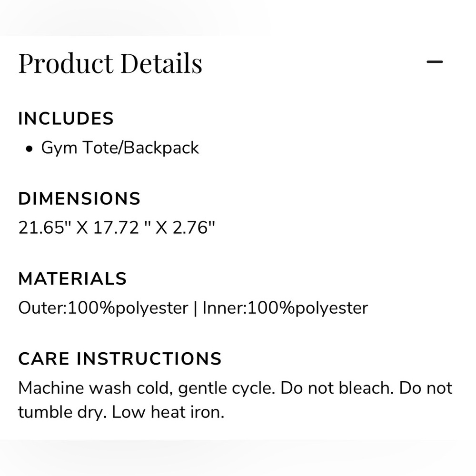Screen dimensions: 476x476
Task: Click the Product Details heading
Action: coord(110,63)
